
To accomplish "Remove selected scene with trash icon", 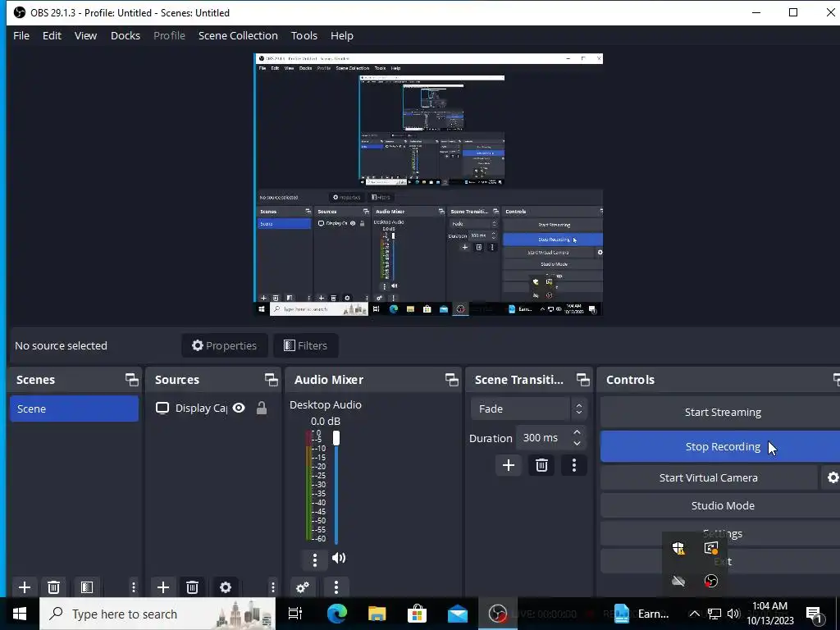I will pos(53,587).
